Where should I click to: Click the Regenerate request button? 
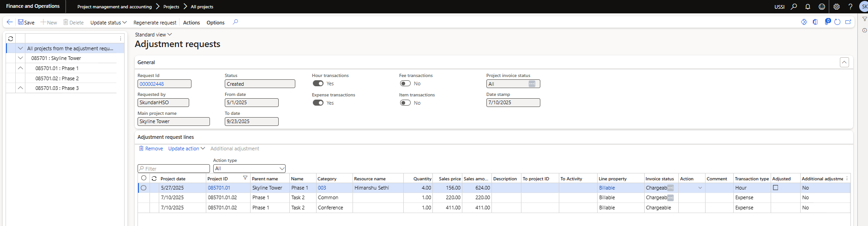point(155,23)
